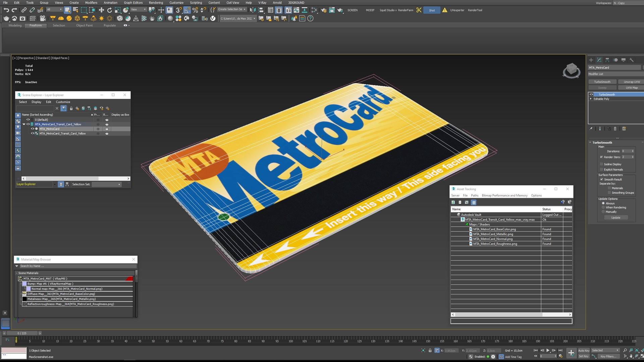Image resolution: width=644 pixels, height=362 pixels.
Task: Enable Separate by Materials checkbox
Action: (x=609, y=188)
